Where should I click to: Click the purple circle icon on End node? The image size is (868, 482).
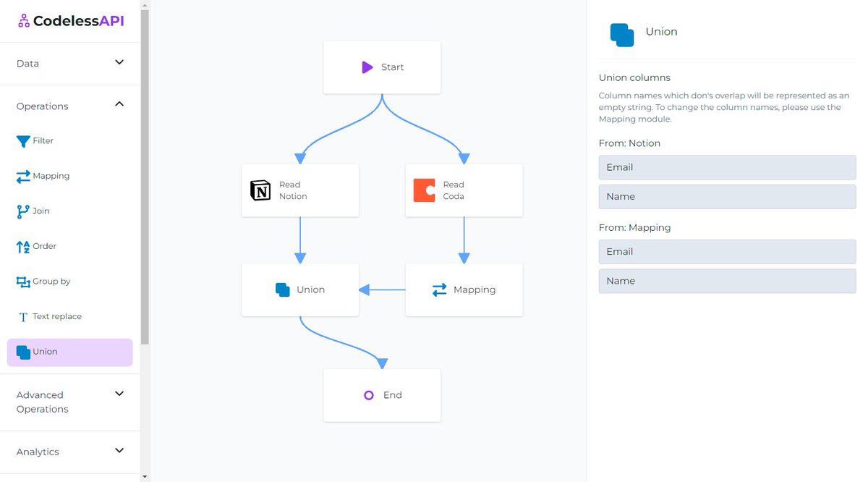(369, 395)
